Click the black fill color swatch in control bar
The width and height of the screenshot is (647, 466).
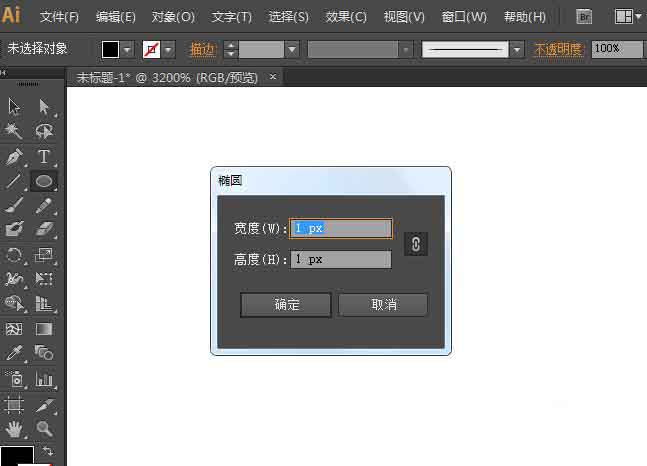tap(111, 50)
